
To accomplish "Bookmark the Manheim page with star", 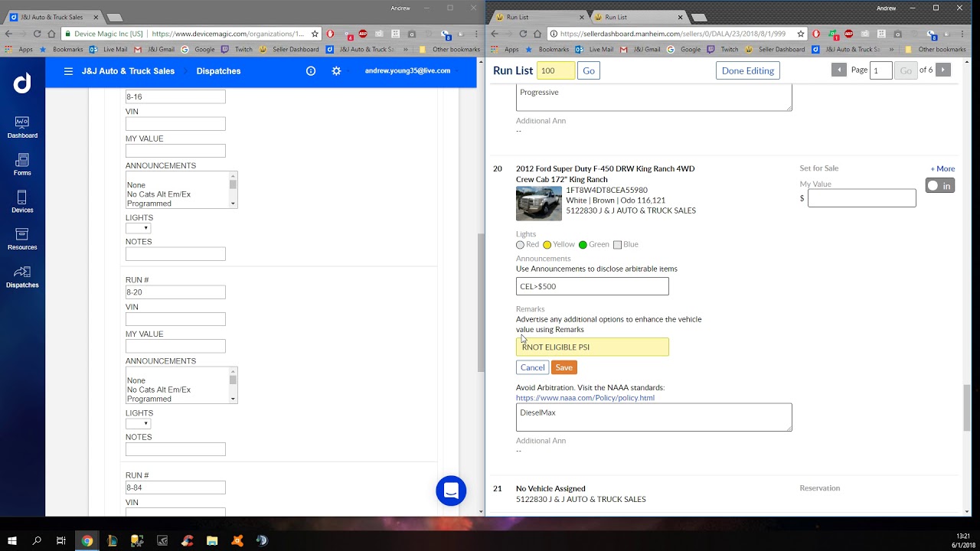I will (x=801, y=34).
